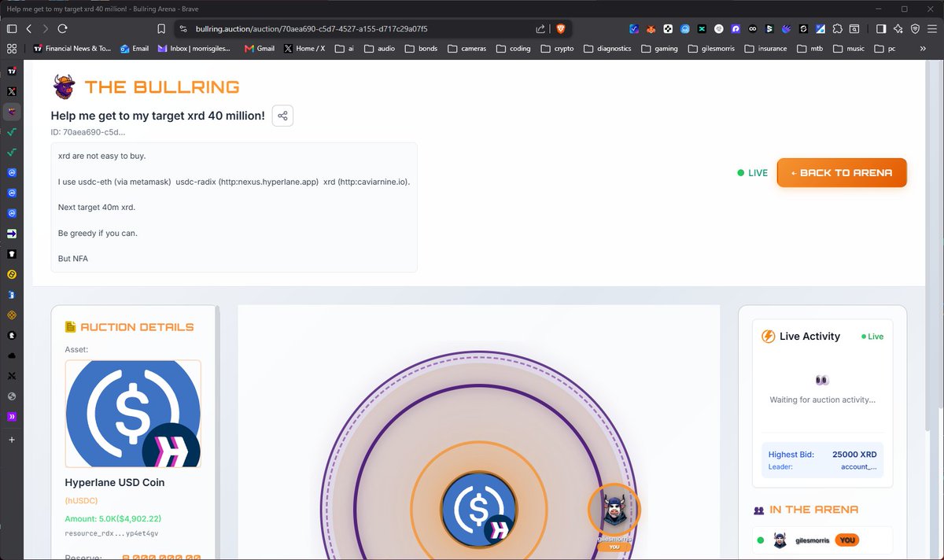
Task: Open the 'coding' bookmarks folder
Action: click(x=513, y=48)
